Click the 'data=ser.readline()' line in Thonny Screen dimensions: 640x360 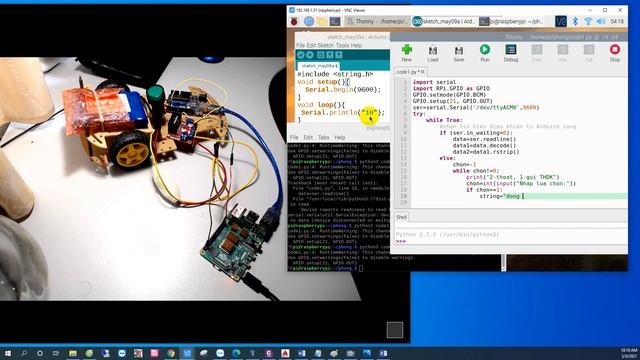coord(484,139)
